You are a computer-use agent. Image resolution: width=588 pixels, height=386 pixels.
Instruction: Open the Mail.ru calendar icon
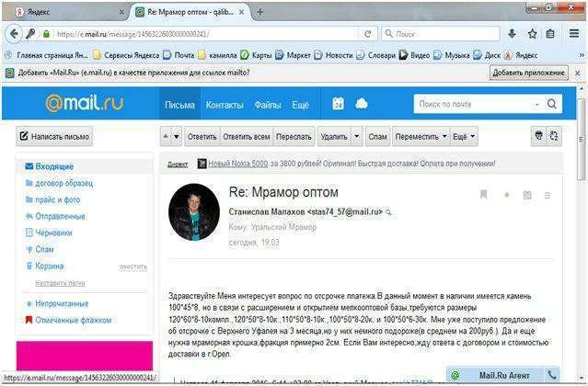click(338, 104)
